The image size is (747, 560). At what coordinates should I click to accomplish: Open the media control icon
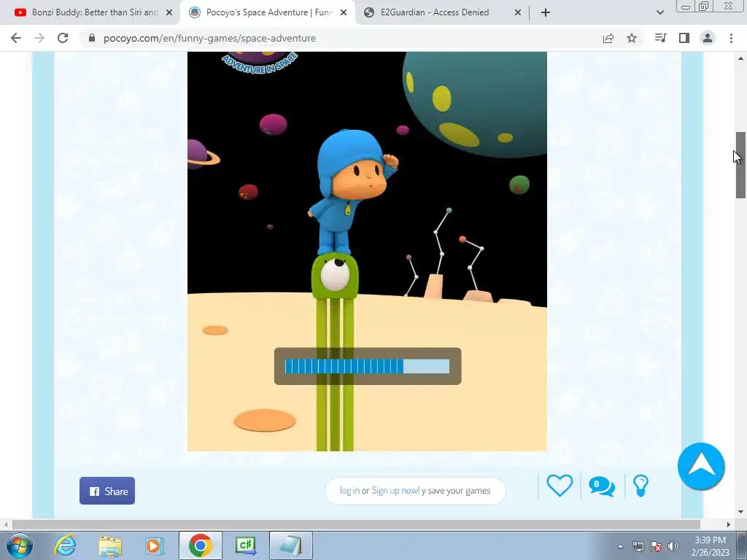660,38
